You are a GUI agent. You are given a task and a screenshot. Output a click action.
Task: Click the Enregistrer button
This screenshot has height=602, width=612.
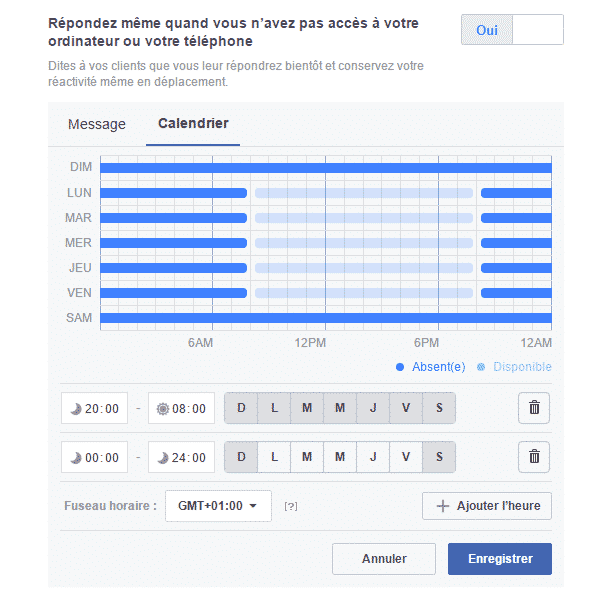[x=499, y=559]
